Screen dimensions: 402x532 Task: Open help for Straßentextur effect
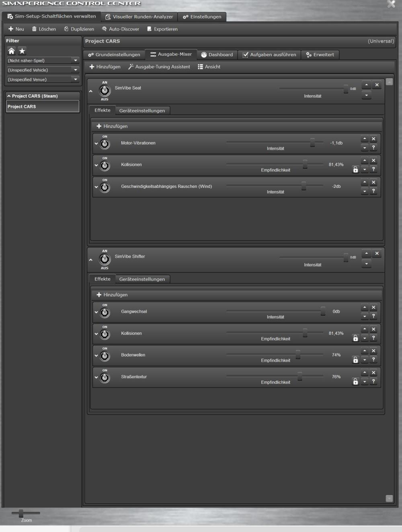(x=373, y=381)
